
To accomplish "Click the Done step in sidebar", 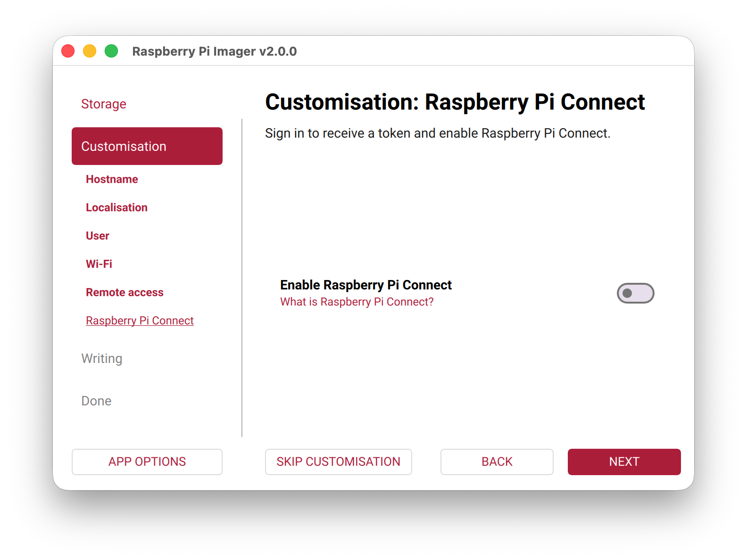I will point(97,401).
